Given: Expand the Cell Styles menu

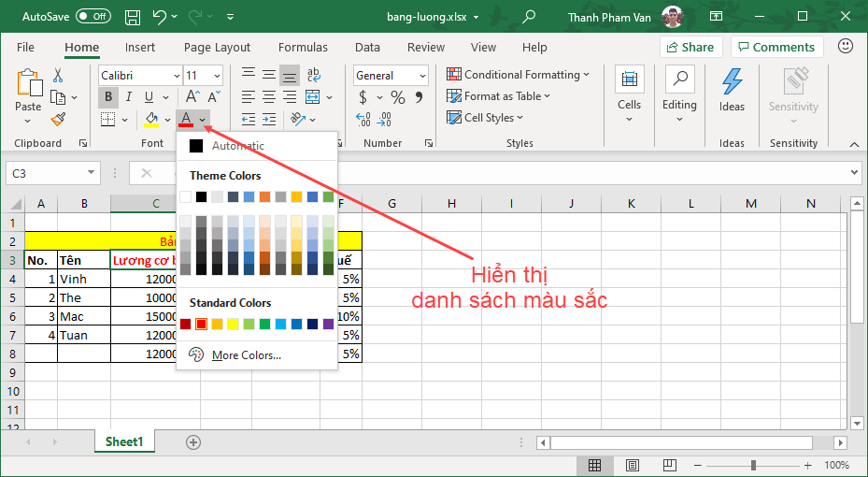Looking at the screenshot, I should click(484, 118).
